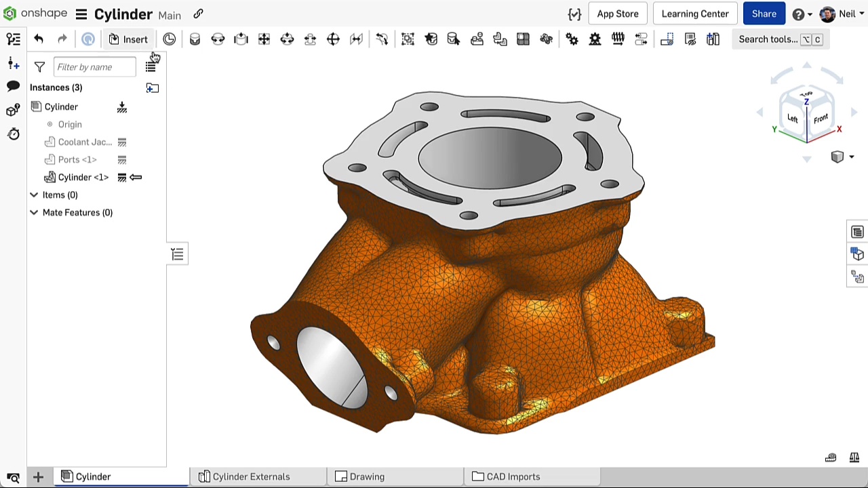Toggle the fix icon on Cylinder <1>

coord(122,177)
